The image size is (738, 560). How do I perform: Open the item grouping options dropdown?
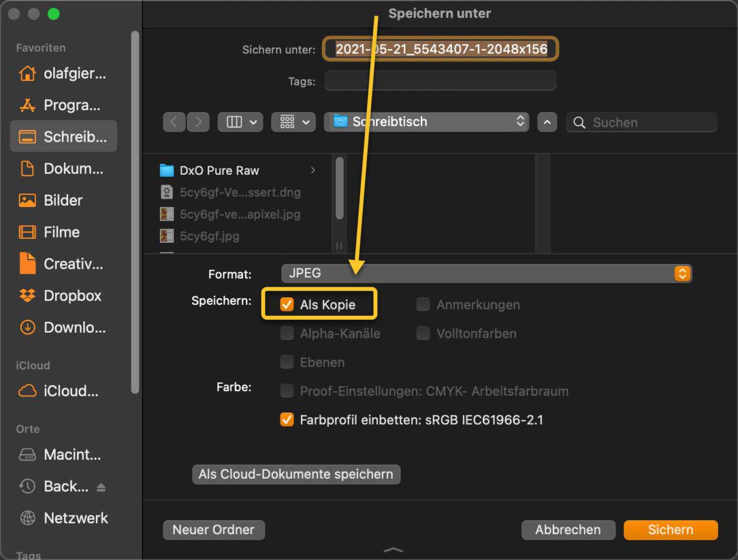tap(293, 122)
